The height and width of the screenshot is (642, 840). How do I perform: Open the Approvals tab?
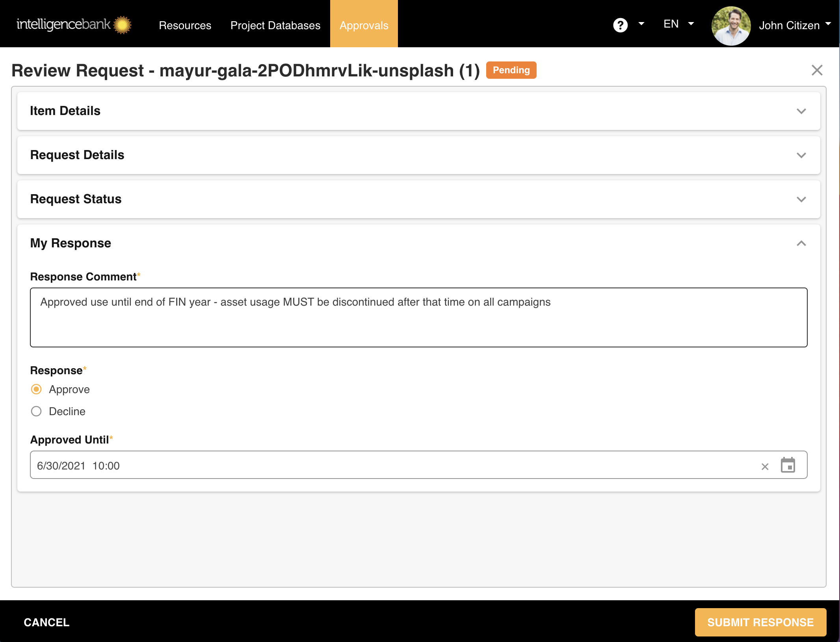(x=364, y=25)
